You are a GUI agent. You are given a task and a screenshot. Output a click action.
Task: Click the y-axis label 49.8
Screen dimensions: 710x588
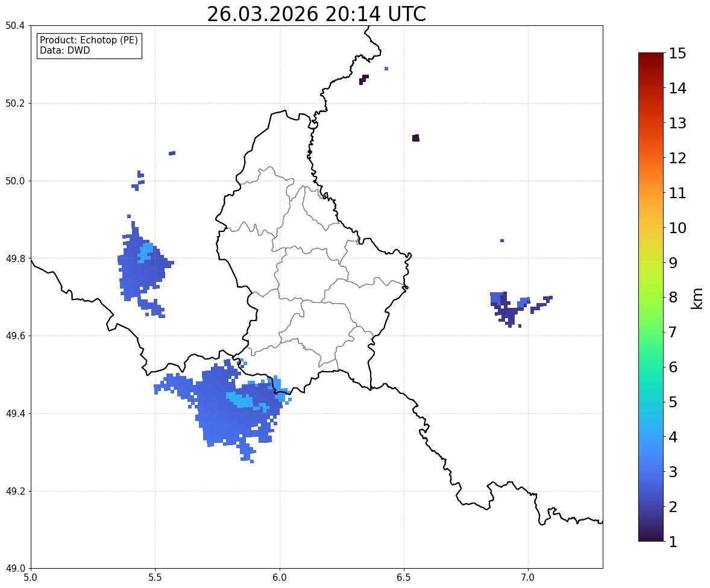[15, 258]
